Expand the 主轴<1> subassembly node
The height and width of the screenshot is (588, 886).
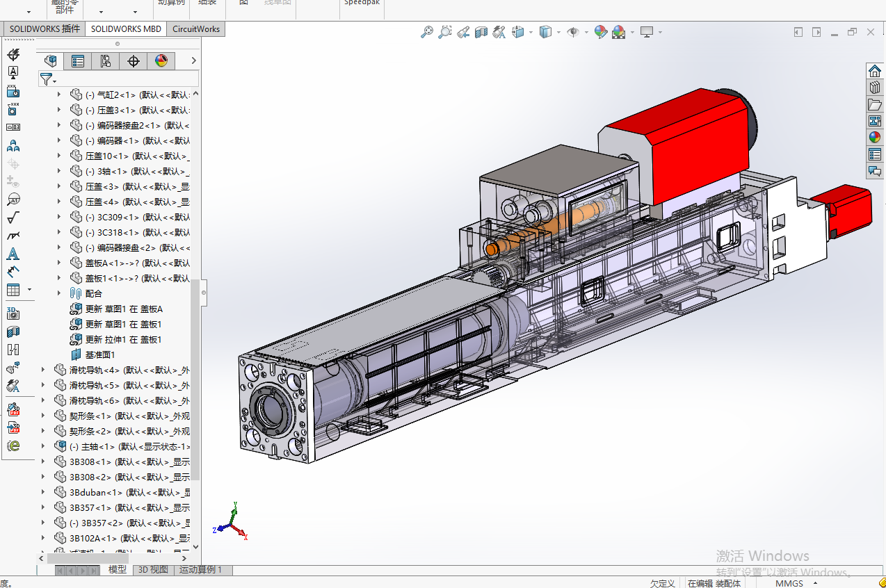click(43, 446)
